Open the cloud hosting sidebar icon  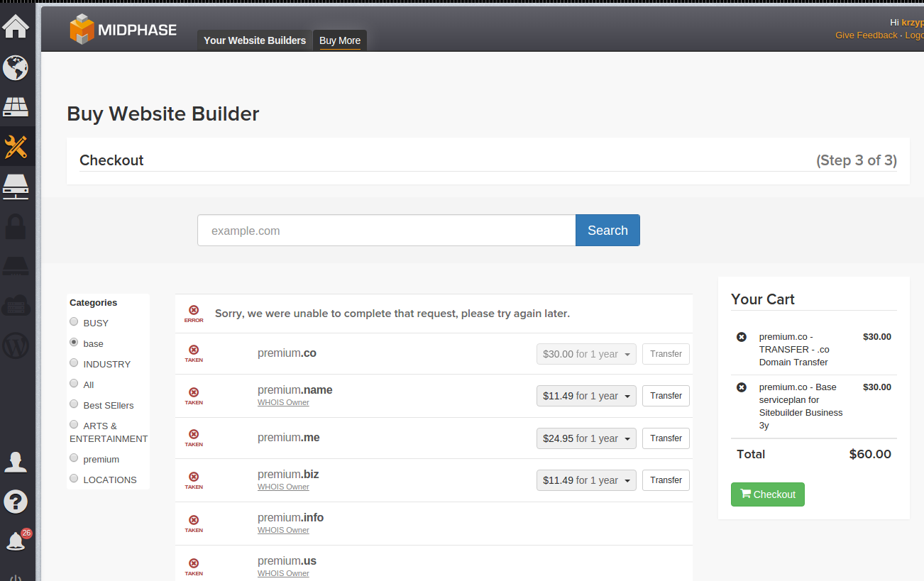tap(16, 305)
